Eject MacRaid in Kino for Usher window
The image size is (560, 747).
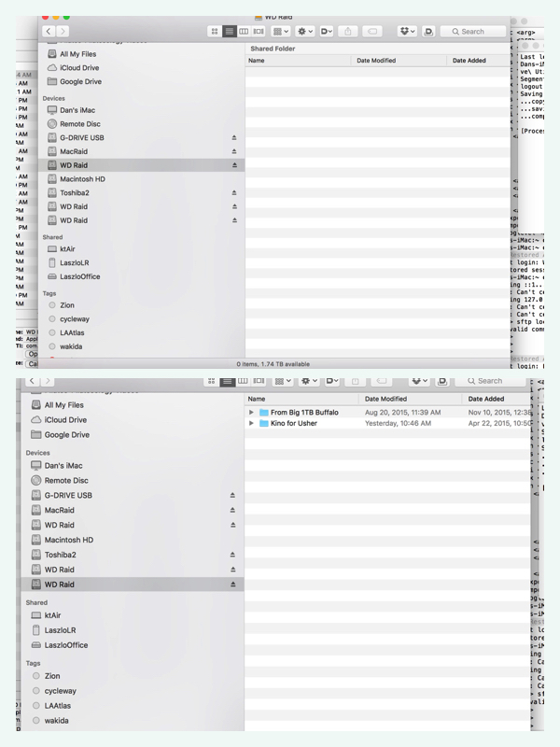point(232,510)
